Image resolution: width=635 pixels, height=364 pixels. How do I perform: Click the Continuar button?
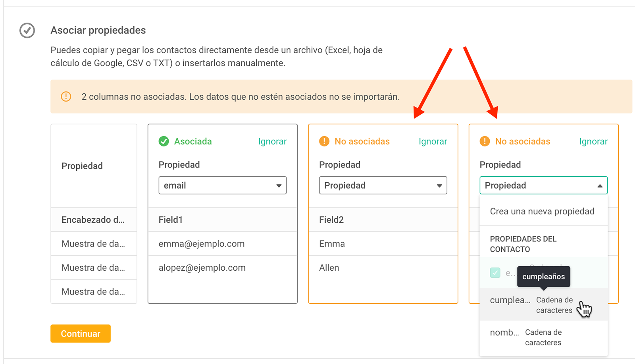click(x=81, y=333)
